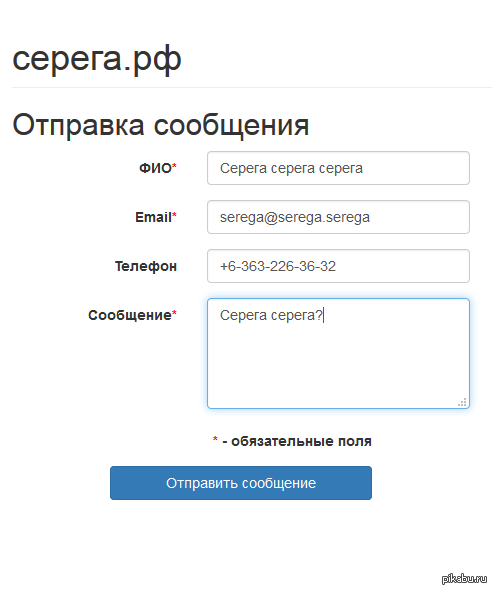The height and width of the screenshot is (590, 492).
Task: Click the серега.рф site title
Action: tap(97, 59)
